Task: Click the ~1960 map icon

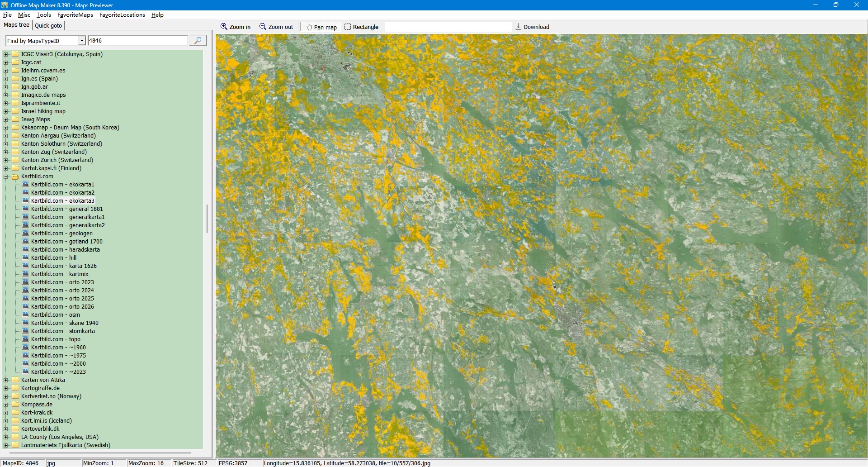Action: coord(26,348)
